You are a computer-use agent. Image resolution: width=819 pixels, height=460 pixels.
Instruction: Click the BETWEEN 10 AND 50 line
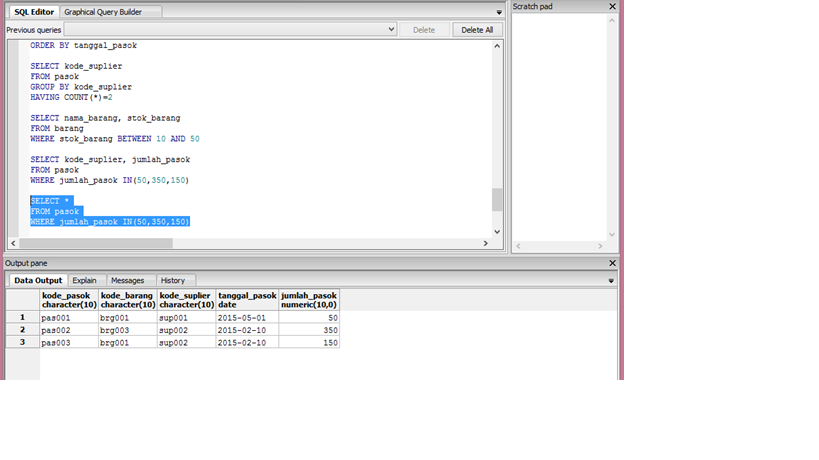point(115,139)
